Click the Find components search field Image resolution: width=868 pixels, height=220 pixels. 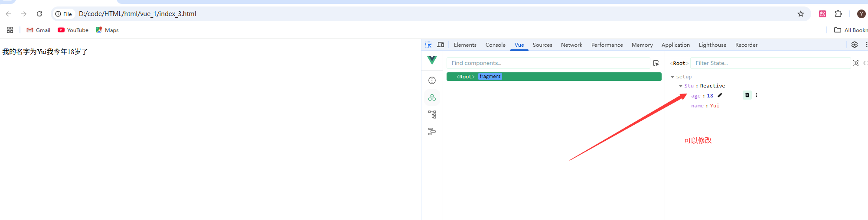click(548, 63)
